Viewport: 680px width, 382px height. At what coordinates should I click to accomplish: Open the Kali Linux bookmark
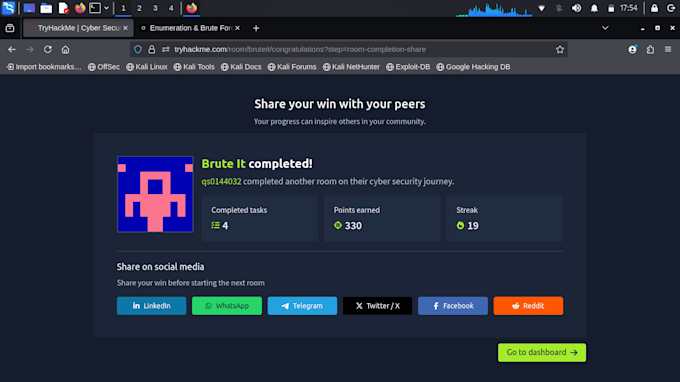(x=147, y=67)
